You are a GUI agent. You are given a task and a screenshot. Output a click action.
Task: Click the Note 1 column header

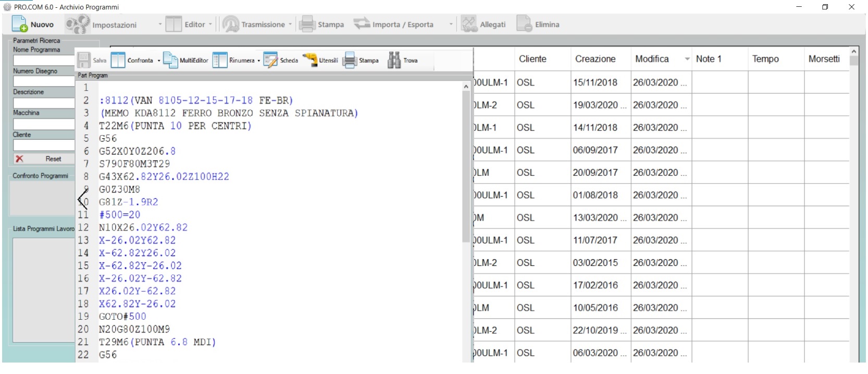pyautogui.click(x=709, y=59)
